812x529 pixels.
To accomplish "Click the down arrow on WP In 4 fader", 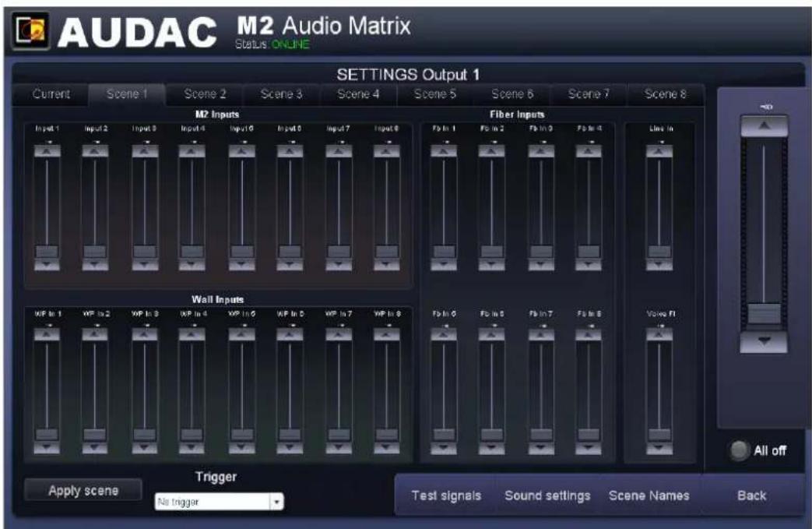I will tap(192, 448).
